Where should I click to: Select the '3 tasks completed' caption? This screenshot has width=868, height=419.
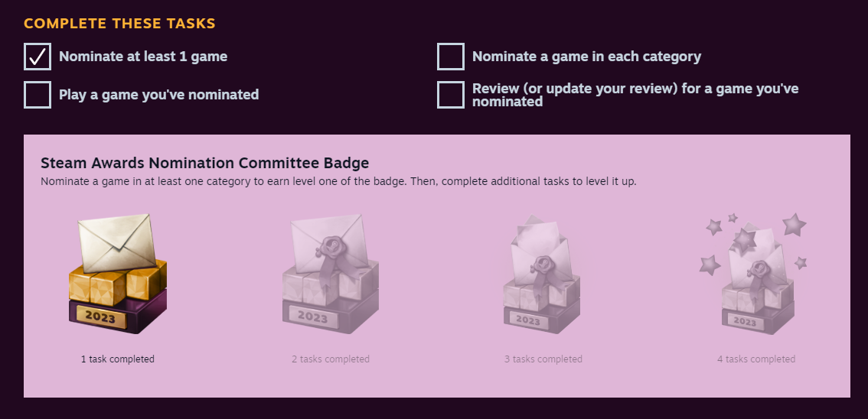pyautogui.click(x=543, y=359)
